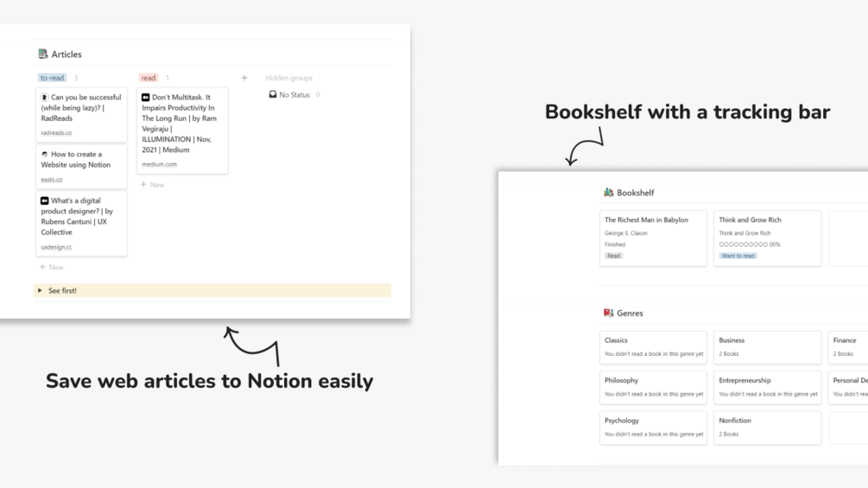Click the radreads.co link text
The width and height of the screenshot is (868, 488).
[56, 133]
